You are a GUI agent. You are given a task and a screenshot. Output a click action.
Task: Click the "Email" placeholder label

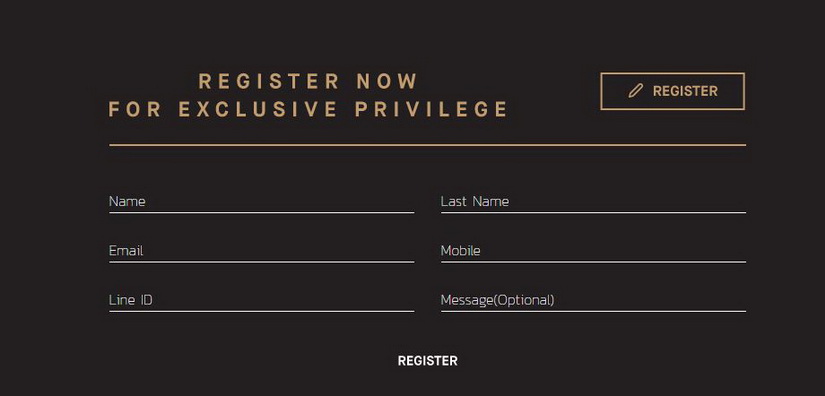click(126, 251)
